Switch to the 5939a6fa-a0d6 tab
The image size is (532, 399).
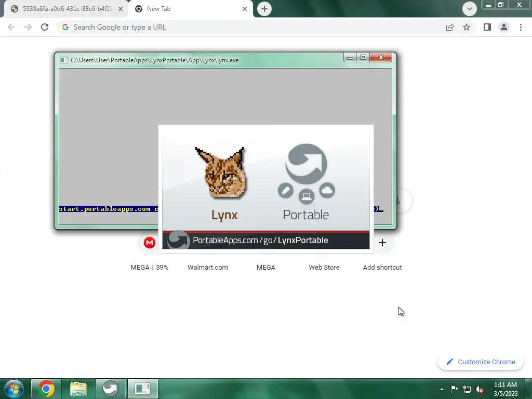(x=66, y=9)
